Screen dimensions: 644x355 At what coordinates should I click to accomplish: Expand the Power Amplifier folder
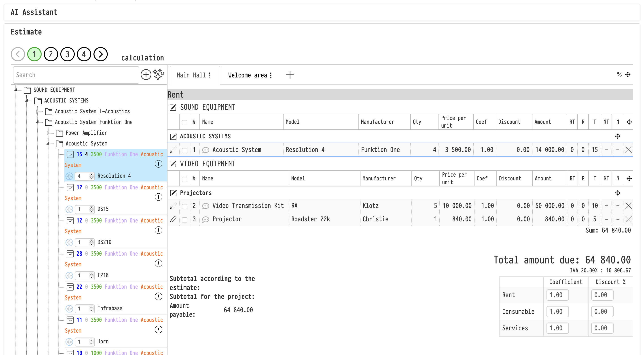click(48, 133)
